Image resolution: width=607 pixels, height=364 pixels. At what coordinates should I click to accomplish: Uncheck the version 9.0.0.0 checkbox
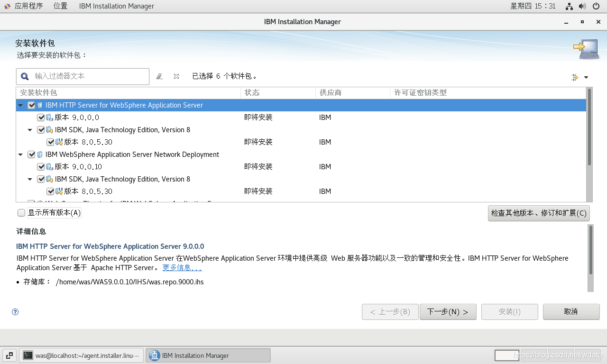point(41,118)
